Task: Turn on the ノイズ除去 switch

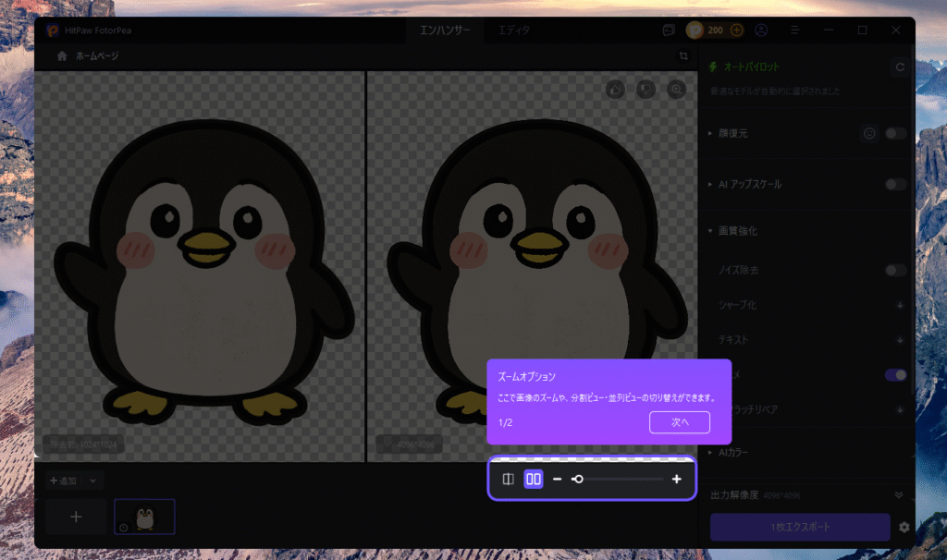Action: point(895,271)
